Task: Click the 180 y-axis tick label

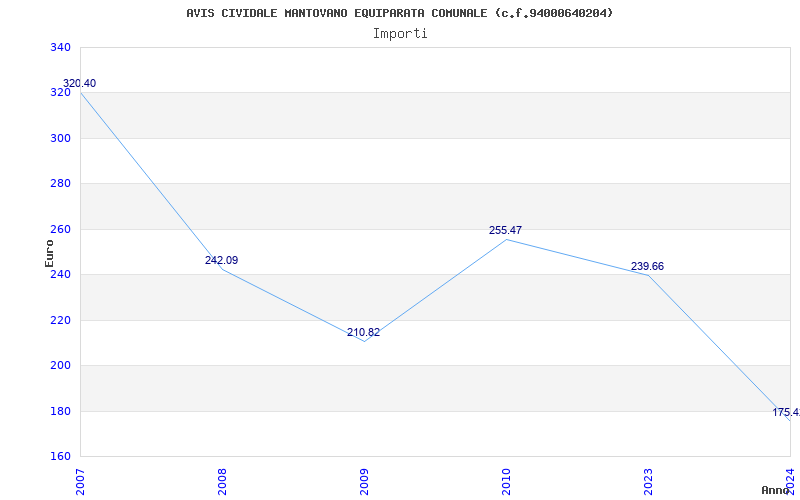Action: pyautogui.click(x=60, y=411)
